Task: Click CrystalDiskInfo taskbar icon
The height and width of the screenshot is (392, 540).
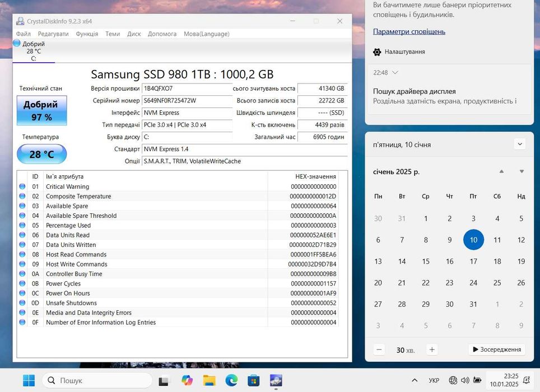Action: (x=276, y=380)
